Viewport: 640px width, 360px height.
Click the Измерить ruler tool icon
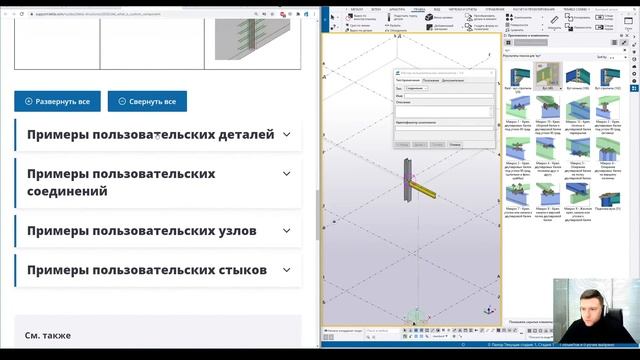click(554, 20)
